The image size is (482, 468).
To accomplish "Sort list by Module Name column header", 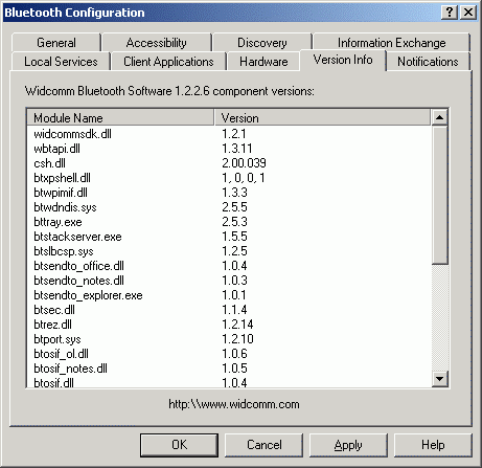I will [120, 118].
